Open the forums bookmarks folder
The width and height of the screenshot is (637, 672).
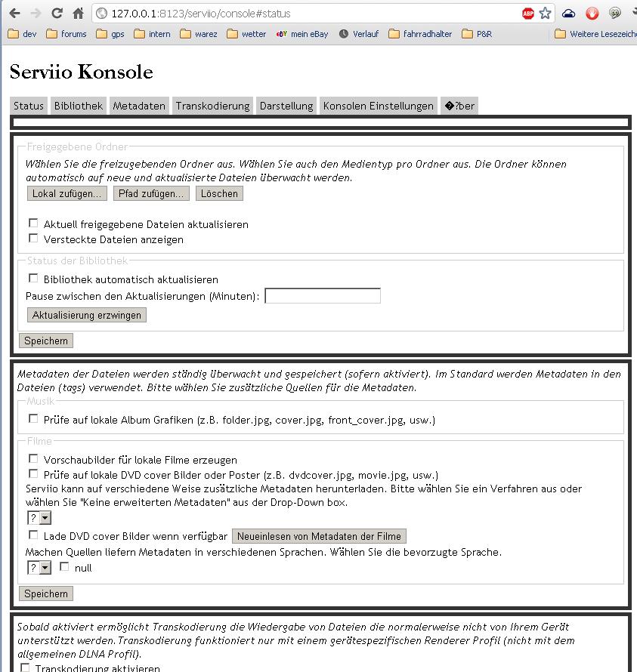[66, 34]
